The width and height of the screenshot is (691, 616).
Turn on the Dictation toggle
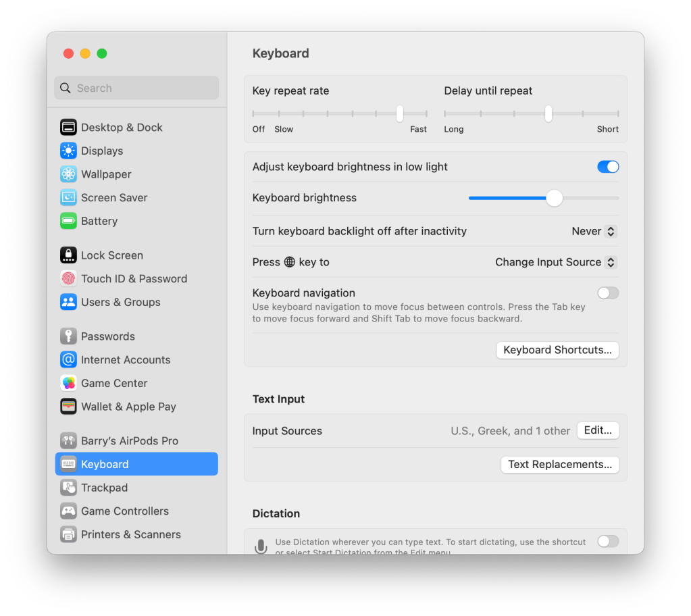(x=608, y=541)
